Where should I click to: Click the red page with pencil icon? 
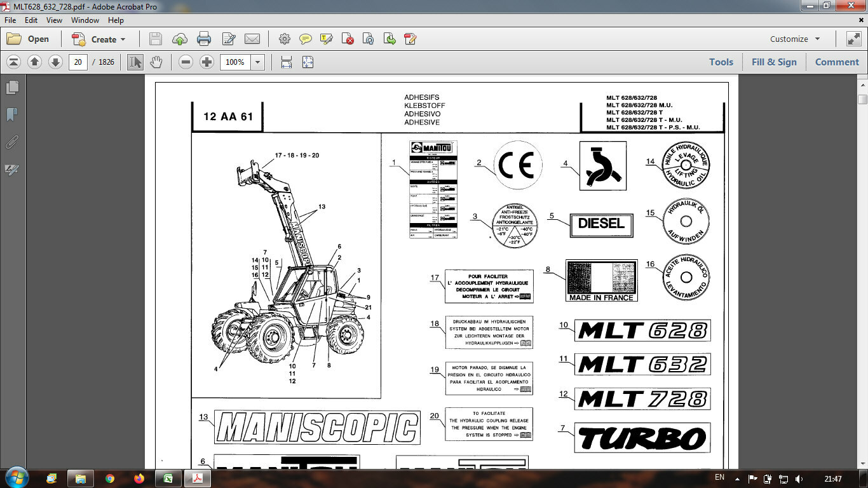click(x=410, y=39)
